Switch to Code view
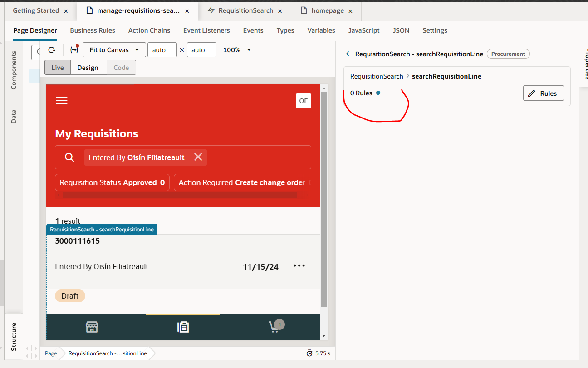Screen dimensions: 588x368 point(121,67)
